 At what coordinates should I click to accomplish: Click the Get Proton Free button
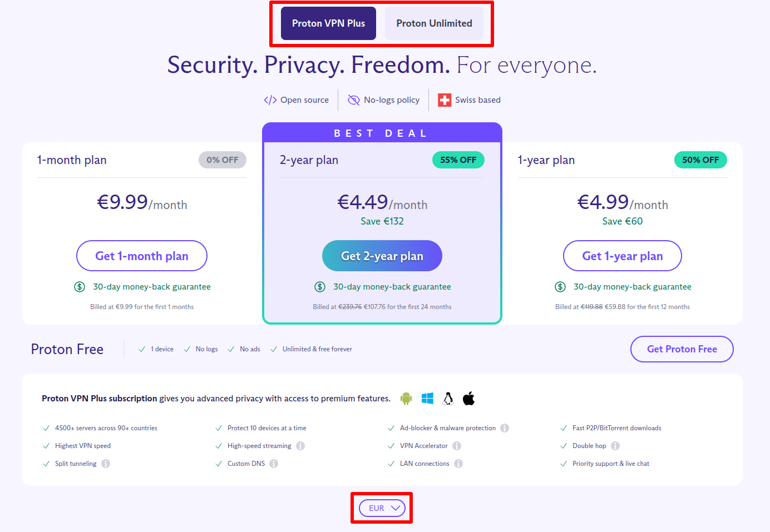coord(682,349)
